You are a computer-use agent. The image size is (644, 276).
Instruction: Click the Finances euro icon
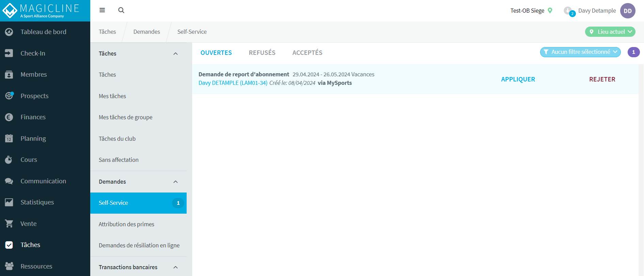coord(9,117)
